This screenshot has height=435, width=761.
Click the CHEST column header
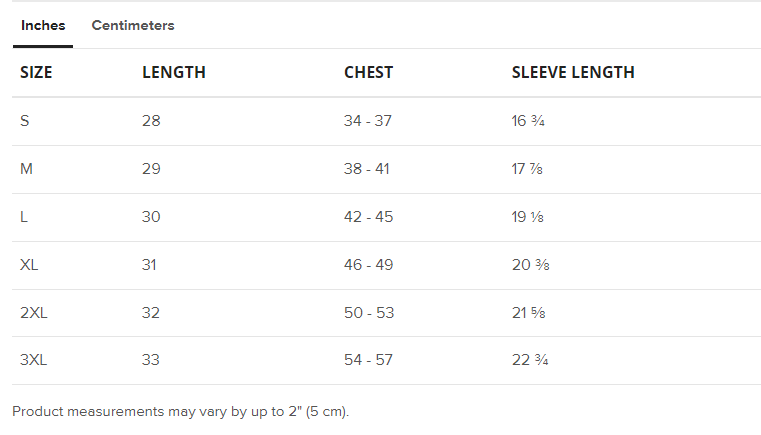pyautogui.click(x=368, y=72)
